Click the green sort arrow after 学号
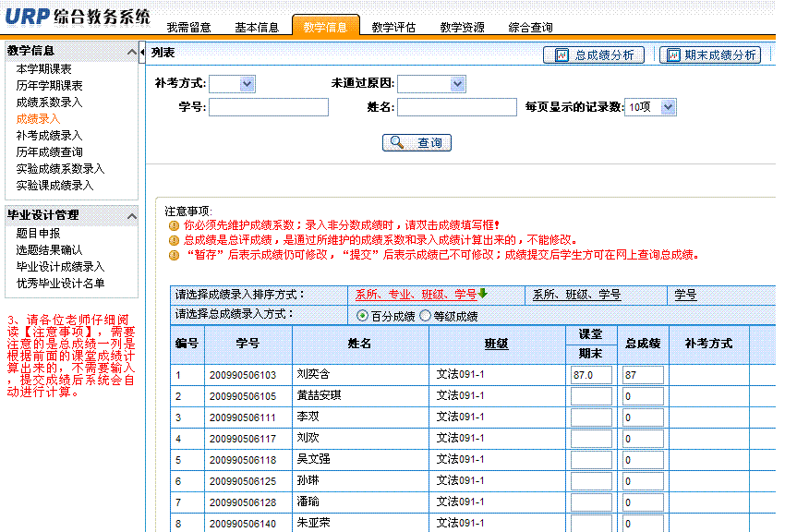Screen dimensions: 785x532 482,295
